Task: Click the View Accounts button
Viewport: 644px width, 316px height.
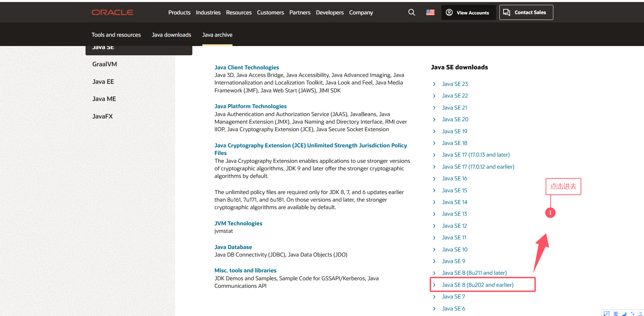Action: click(x=468, y=12)
